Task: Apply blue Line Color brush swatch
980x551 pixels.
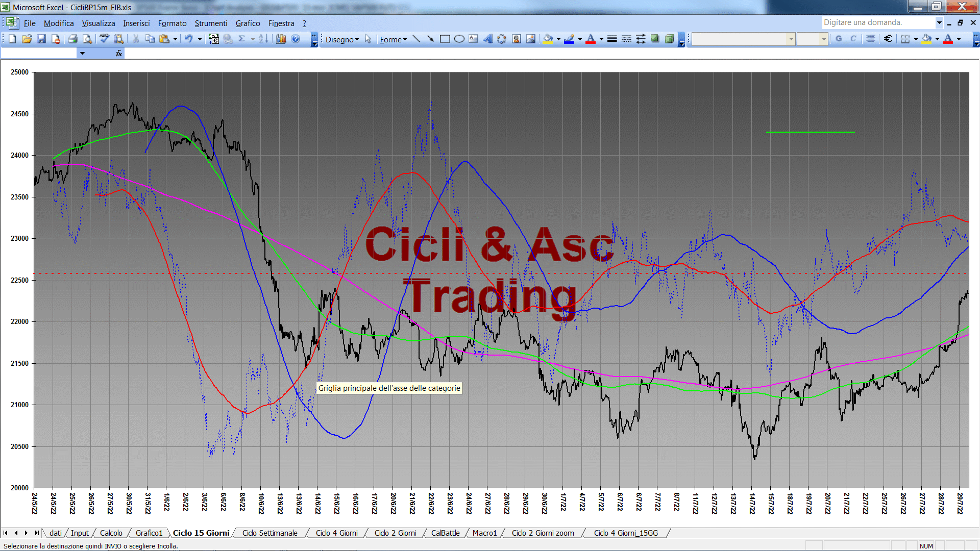Action: click(569, 39)
